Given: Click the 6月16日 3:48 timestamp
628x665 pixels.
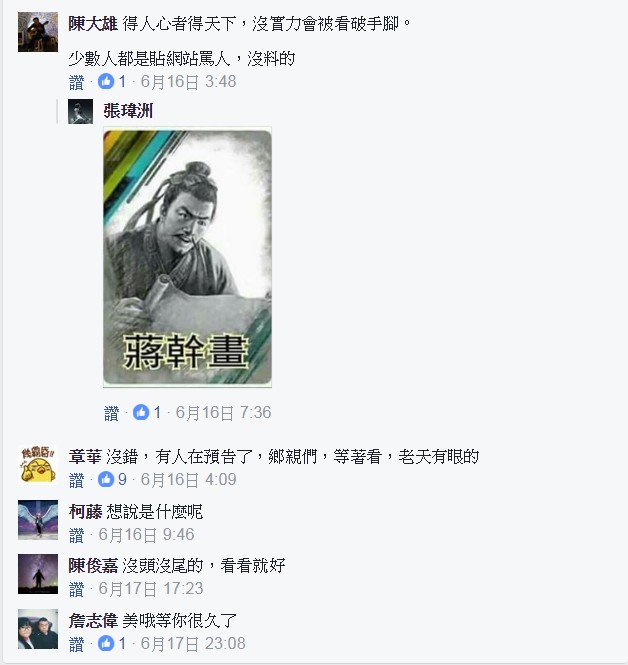Looking at the screenshot, I should (x=188, y=81).
